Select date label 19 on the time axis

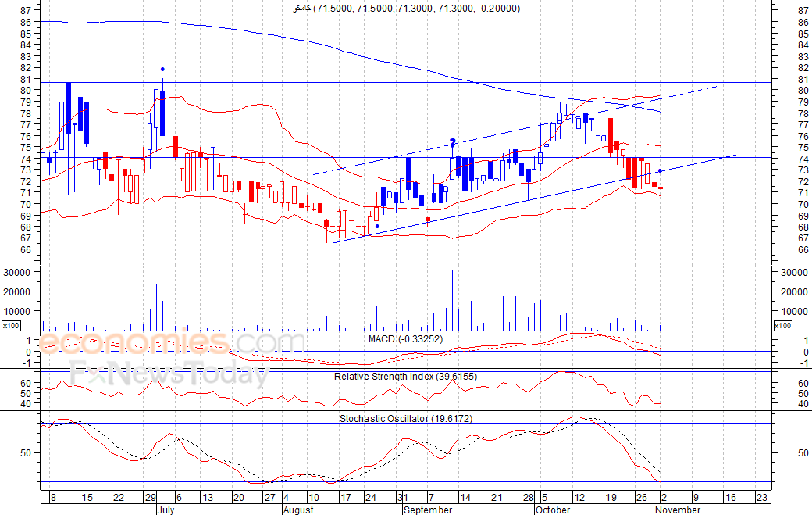[611, 497]
